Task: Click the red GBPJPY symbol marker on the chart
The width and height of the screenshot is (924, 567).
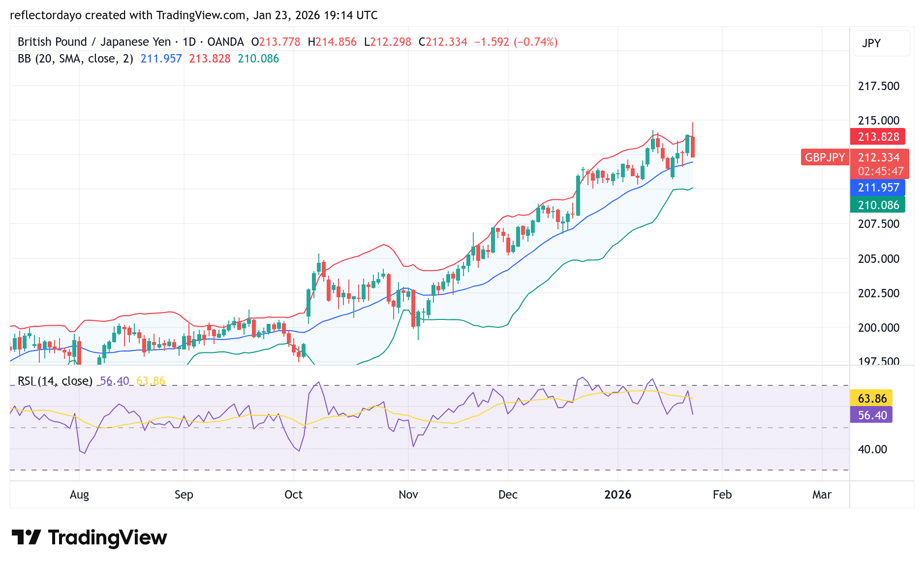Action: pos(824,157)
